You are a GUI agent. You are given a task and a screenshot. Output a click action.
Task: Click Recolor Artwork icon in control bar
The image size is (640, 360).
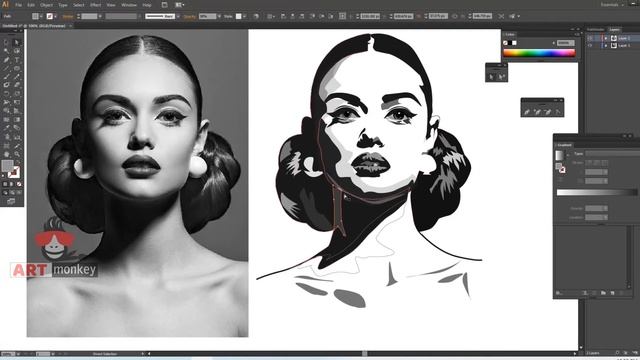point(256,16)
